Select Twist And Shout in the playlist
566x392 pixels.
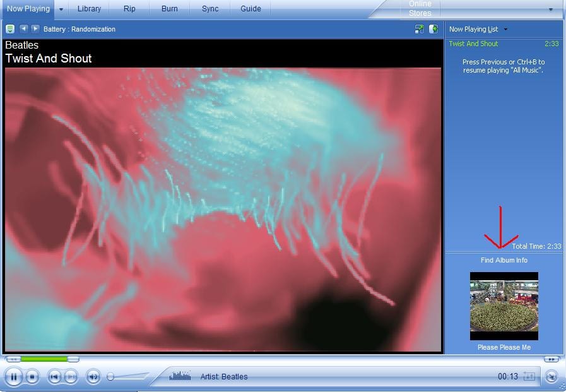(473, 44)
